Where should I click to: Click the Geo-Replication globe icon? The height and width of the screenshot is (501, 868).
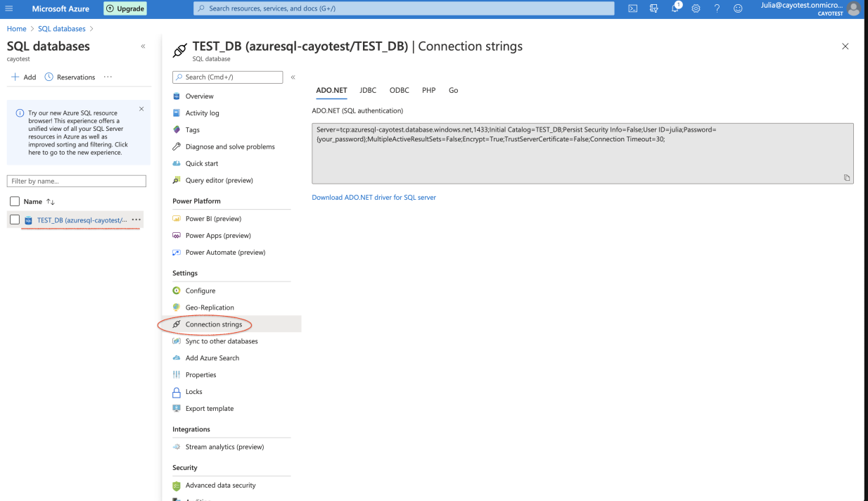tap(177, 307)
